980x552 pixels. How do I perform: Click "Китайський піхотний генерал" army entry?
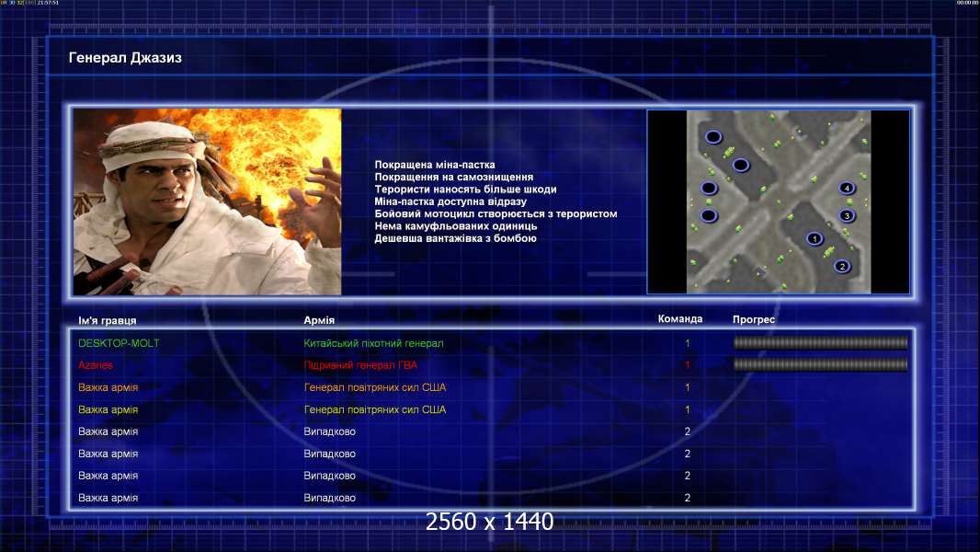pos(373,343)
